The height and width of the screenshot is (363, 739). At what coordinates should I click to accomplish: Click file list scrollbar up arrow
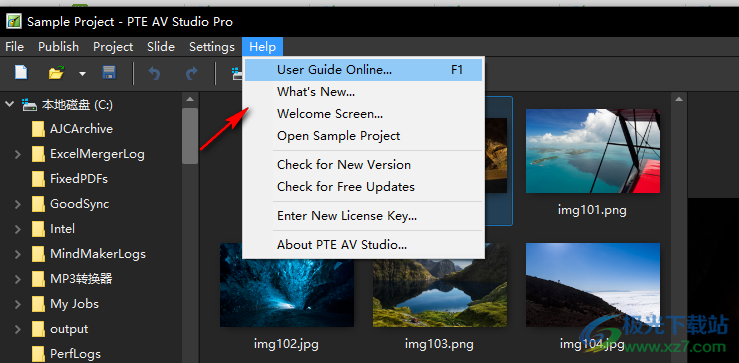[679, 99]
